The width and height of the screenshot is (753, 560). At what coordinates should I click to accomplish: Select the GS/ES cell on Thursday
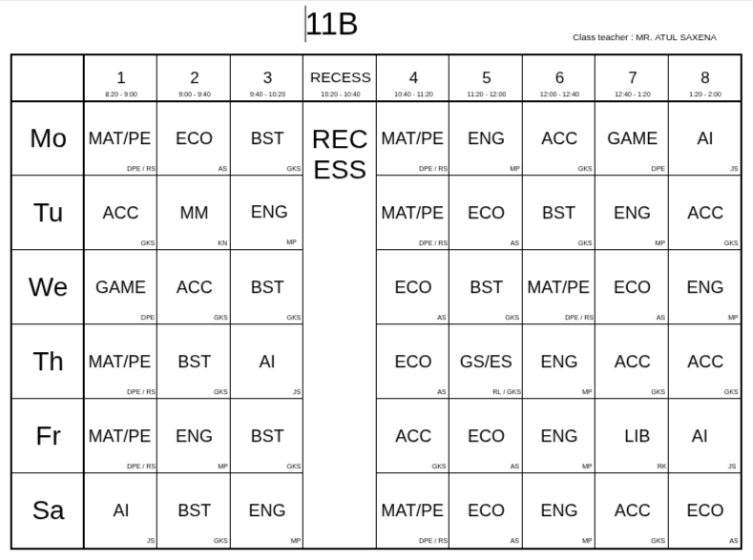(x=486, y=362)
